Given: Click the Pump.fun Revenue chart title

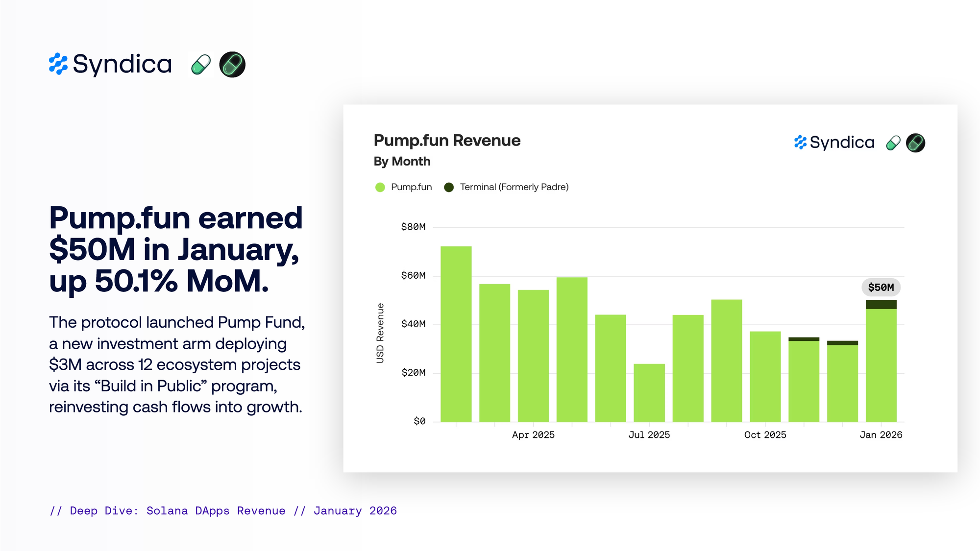Looking at the screenshot, I should point(446,141).
